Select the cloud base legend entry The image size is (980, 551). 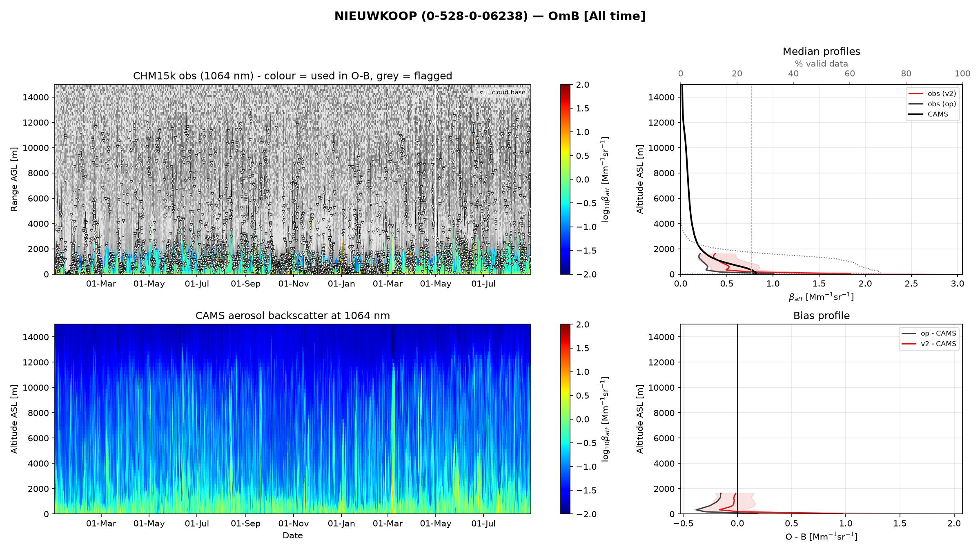(x=503, y=92)
